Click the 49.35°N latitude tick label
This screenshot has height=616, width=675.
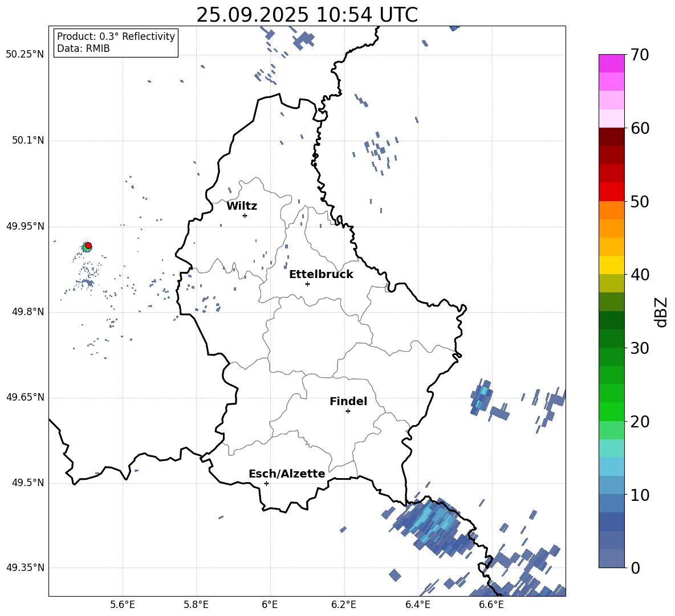point(25,568)
